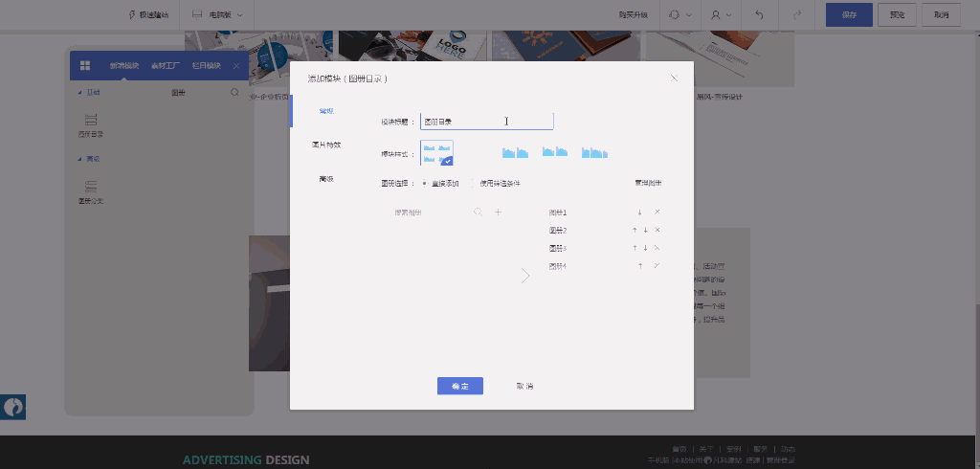Select the 图册目录 module icon
Viewport: 980px width, 469px height.
pyautogui.click(x=91, y=120)
